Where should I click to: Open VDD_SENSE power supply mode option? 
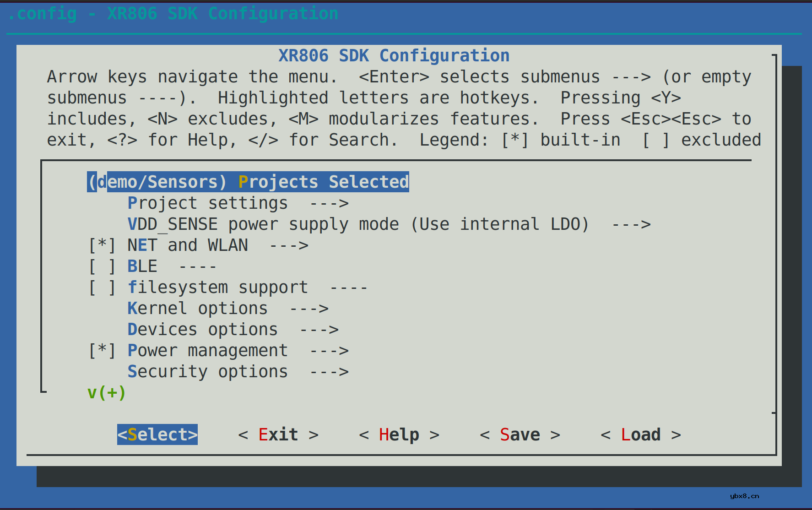(x=357, y=224)
